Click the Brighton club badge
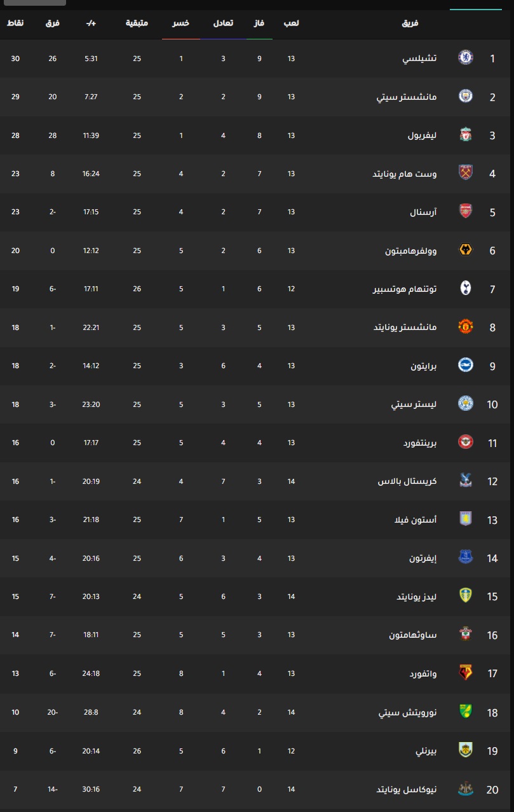Screen dimensions: 514x812 466,365
